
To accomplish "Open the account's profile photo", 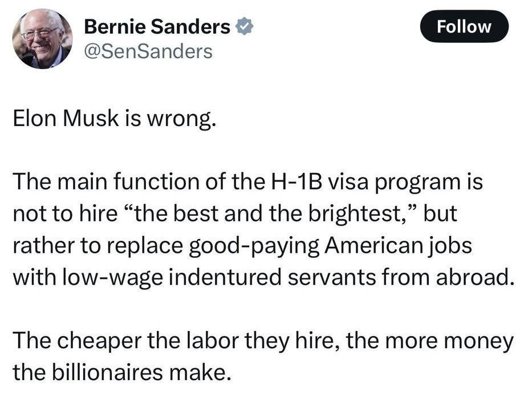I will pyautogui.click(x=42, y=38).
